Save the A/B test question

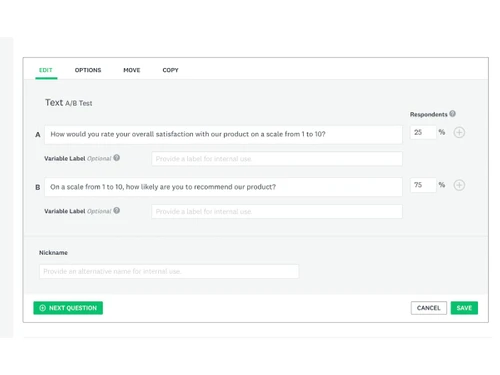(x=464, y=308)
